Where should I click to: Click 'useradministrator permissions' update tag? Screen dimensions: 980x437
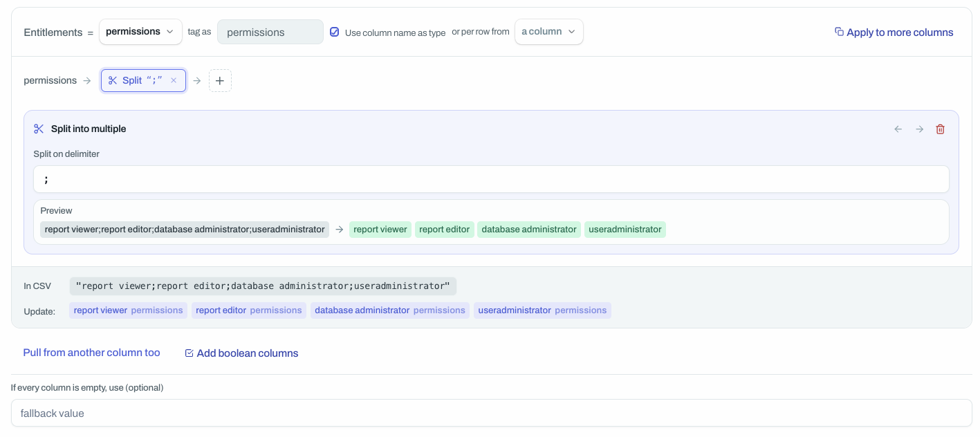pyautogui.click(x=542, y=310)
